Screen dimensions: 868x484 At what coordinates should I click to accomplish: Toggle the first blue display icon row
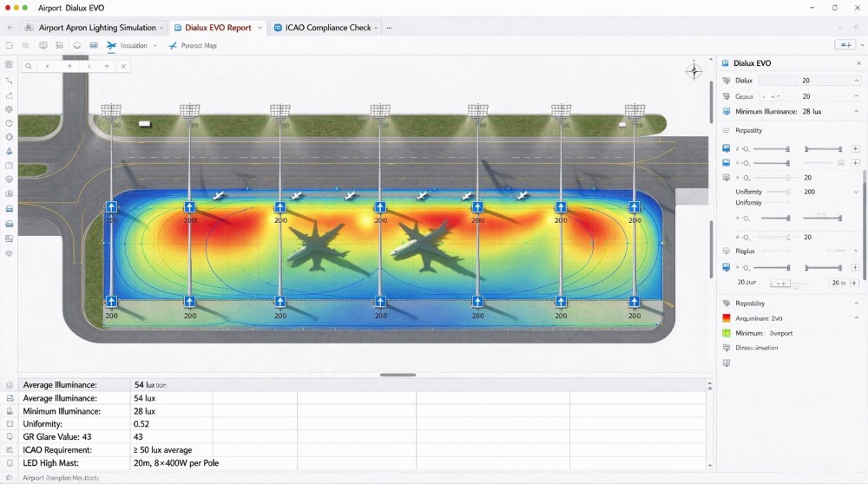click(727, 148)
